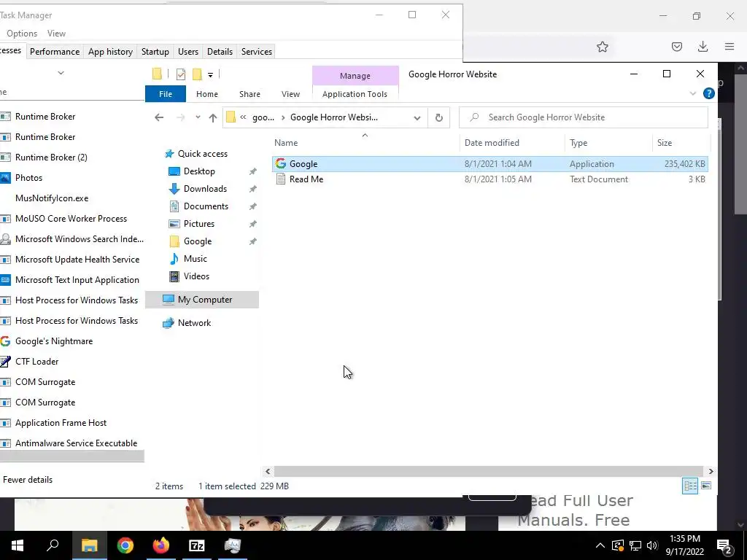Select the Google application file
Image resolution: width=747 pixels, height=560 pixels.
[489, 164]
